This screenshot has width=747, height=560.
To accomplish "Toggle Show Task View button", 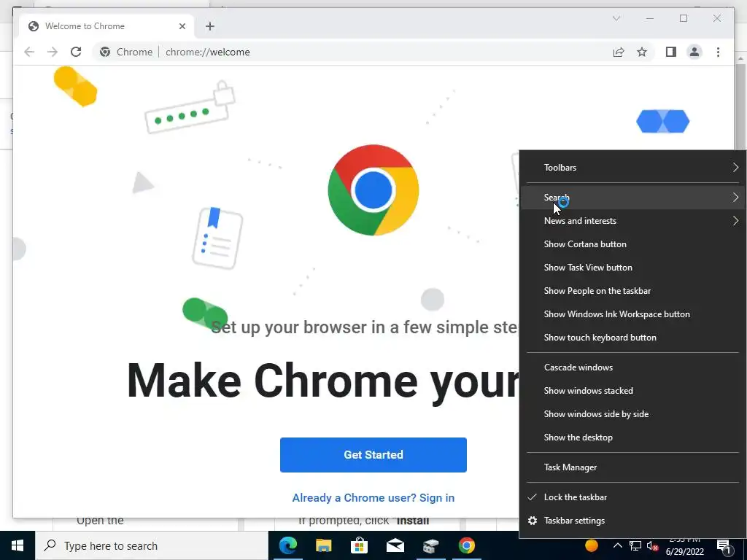I will (x=632, y=267).
